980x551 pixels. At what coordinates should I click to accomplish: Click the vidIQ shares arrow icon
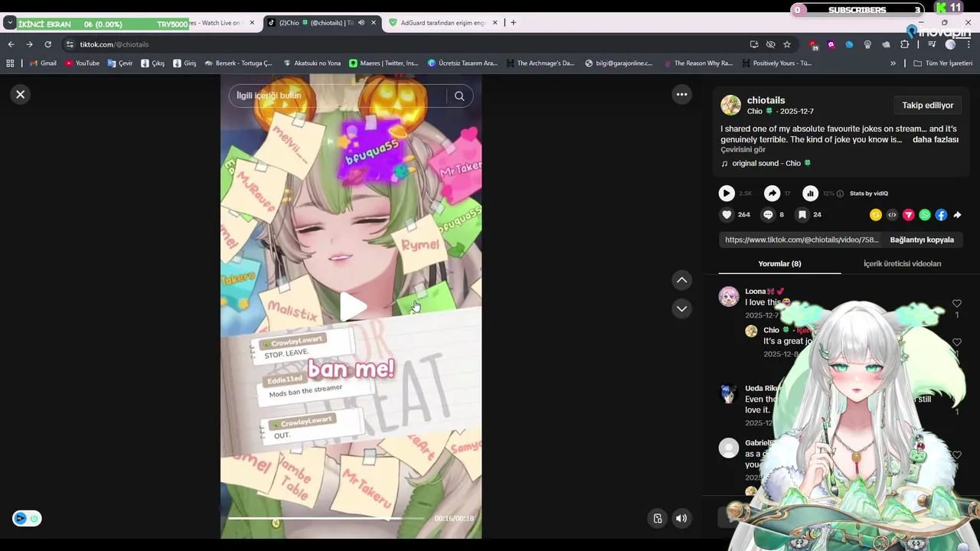pos(773,194)
